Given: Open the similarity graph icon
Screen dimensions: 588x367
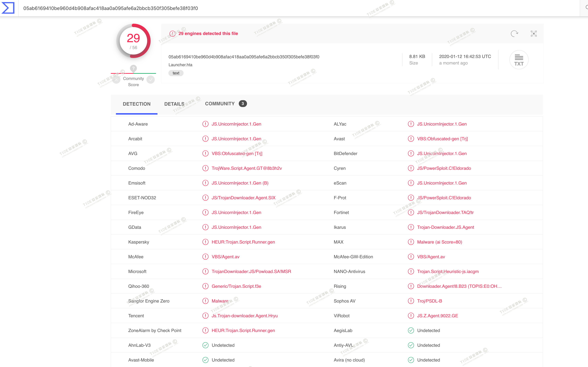Looking at the screenshot, I should [x=533, y=33].
